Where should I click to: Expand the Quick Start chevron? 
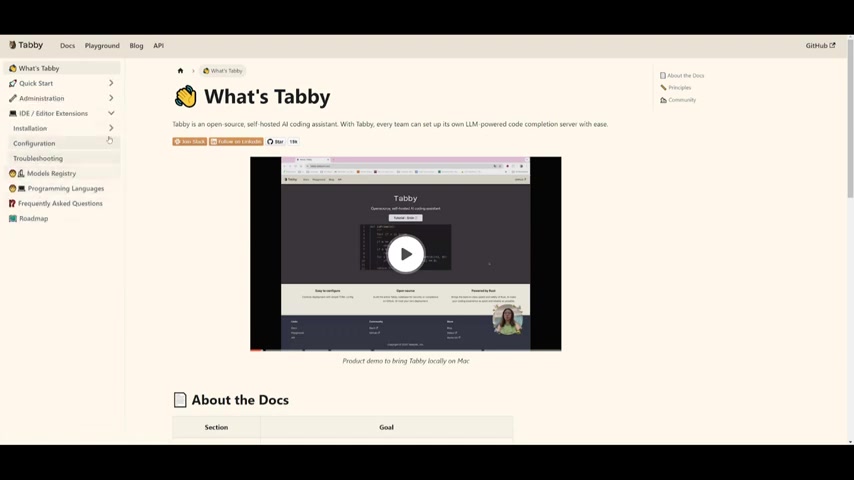pyautogui.click(x=111, y=83)
